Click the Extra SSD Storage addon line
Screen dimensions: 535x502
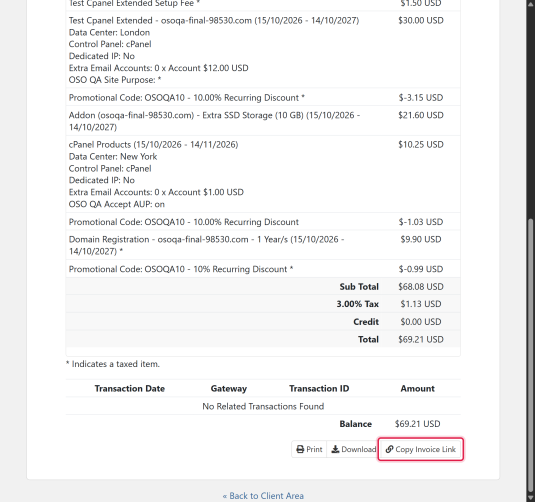[214, 121]
